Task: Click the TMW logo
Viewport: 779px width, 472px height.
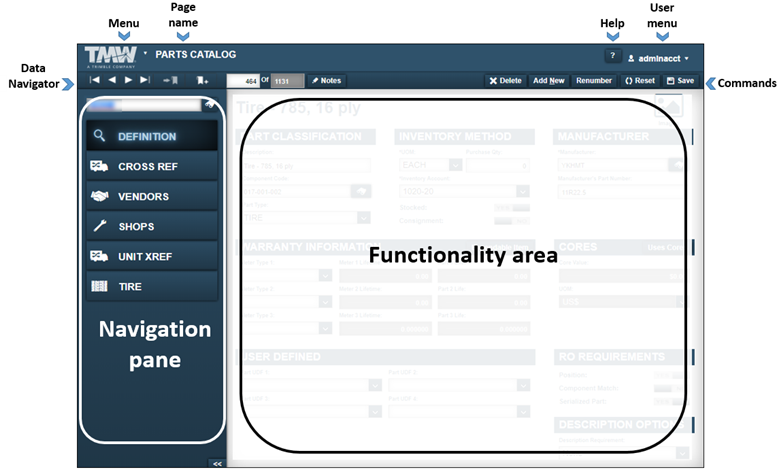Action: tap(110, 57)
